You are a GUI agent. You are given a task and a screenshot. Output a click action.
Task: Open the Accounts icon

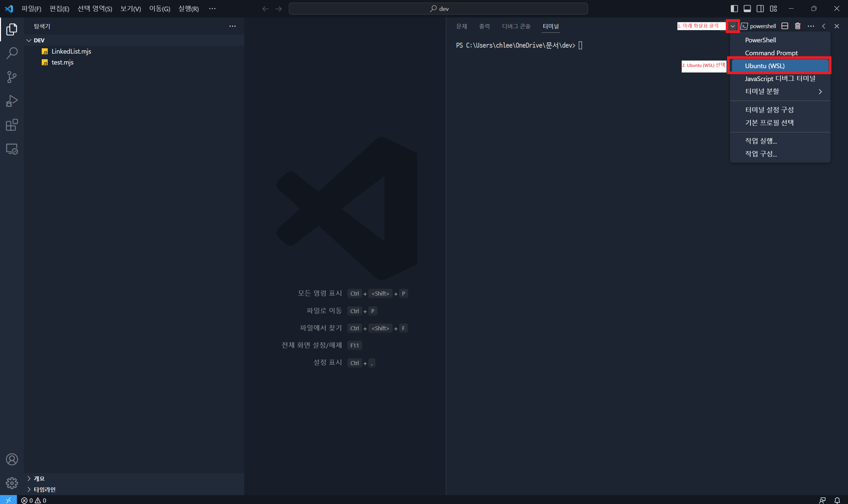[12, 459]
